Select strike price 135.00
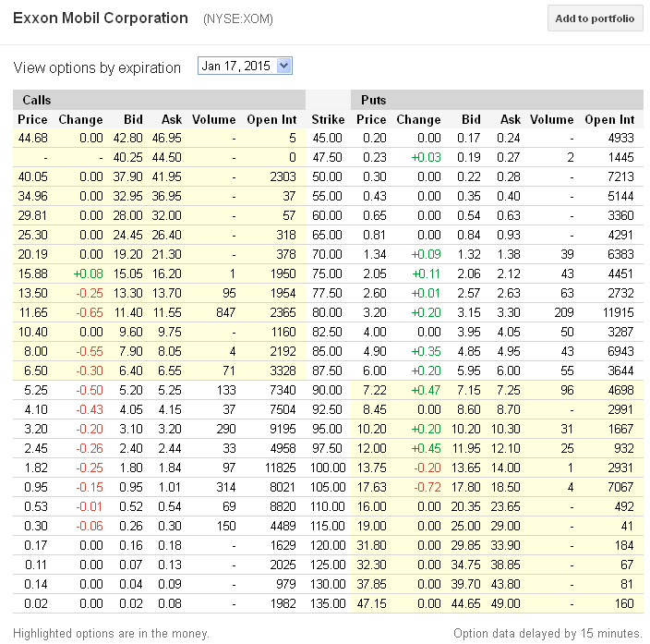Screen dimensions: 650x644 click(x=328, y=603)
